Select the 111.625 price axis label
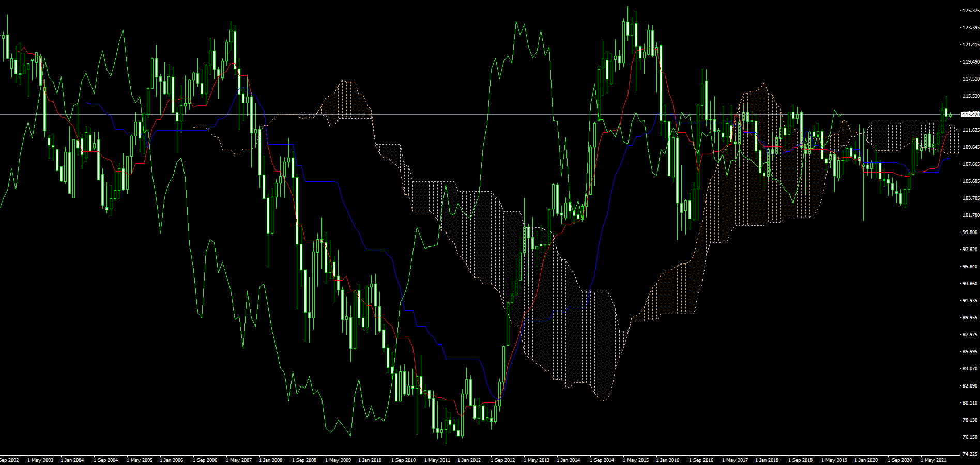Viewport: 980px width, 465px height. [x=971, y=130]
